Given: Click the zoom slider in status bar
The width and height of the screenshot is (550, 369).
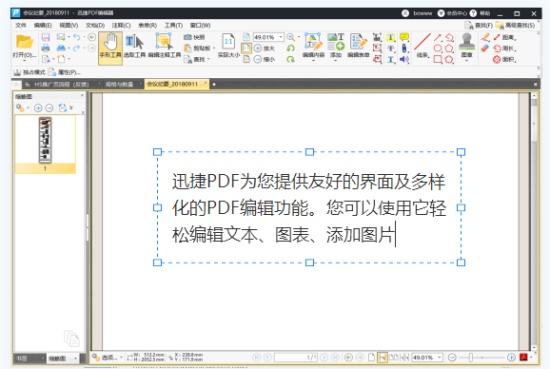Looking at the screenshot, I should tap(471, 357).
